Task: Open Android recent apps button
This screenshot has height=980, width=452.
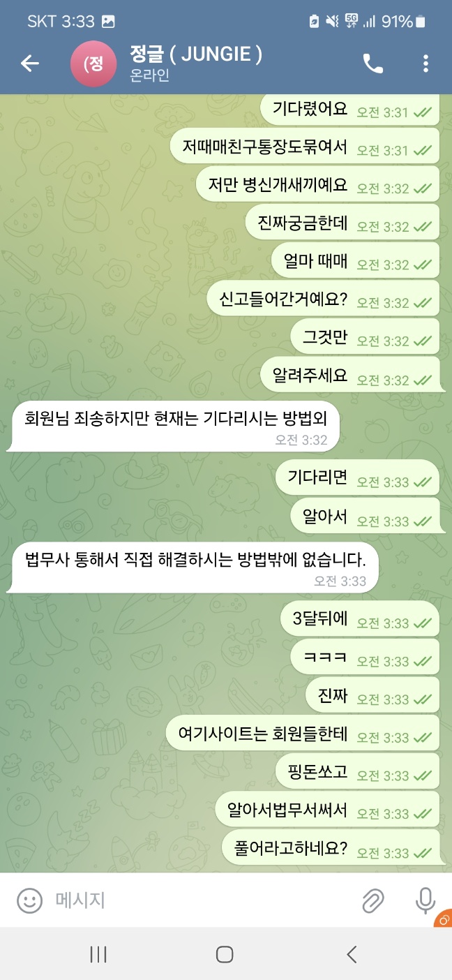Action: (x=98, y=954)
